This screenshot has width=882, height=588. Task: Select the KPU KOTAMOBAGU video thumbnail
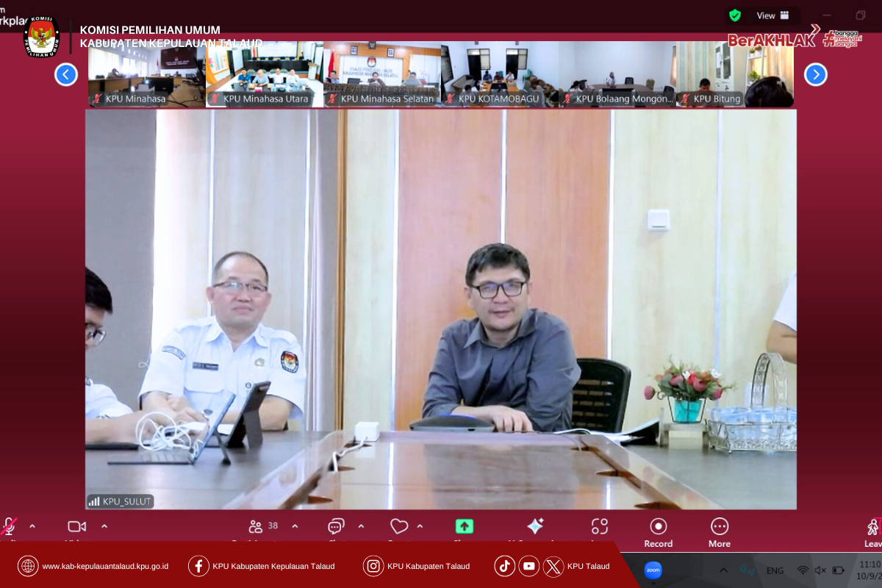pyautogui.click(x=499, y=74)
